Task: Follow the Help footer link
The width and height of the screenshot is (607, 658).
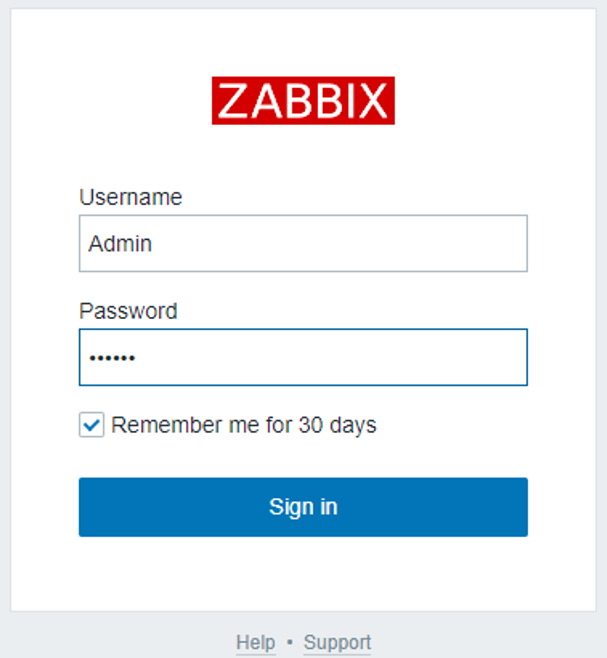Action: point(255,642)
